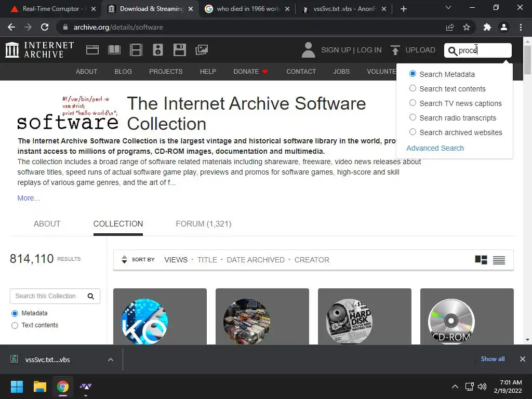Click the user avatar icon
532x399 pixels.
click(308, 50)
